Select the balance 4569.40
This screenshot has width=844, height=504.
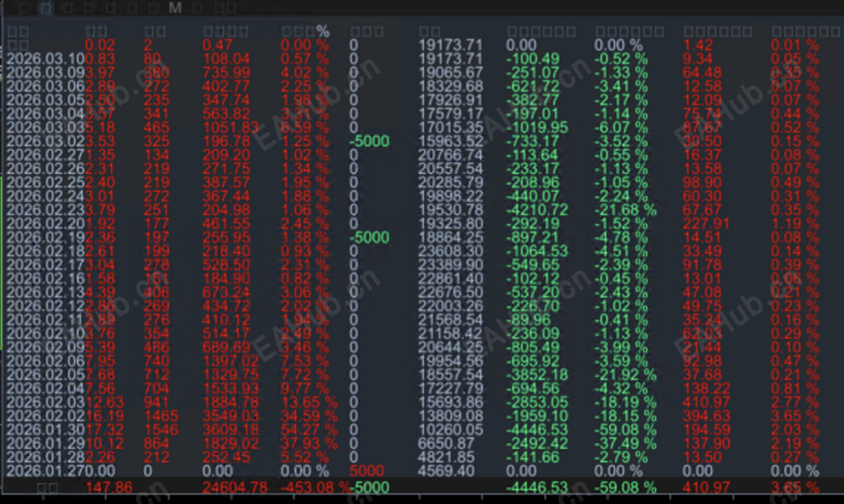(446, 470)
